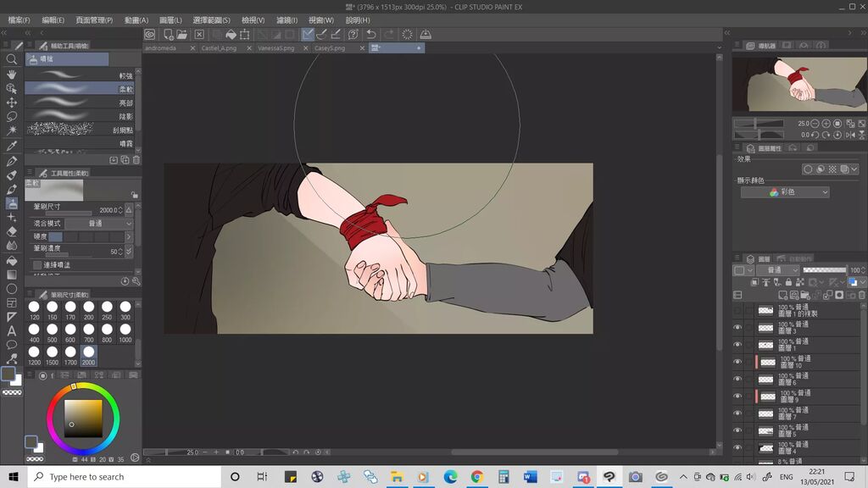Choose brush size preset 500
This screenshot has width=868, height=488.
coord(52,333)
